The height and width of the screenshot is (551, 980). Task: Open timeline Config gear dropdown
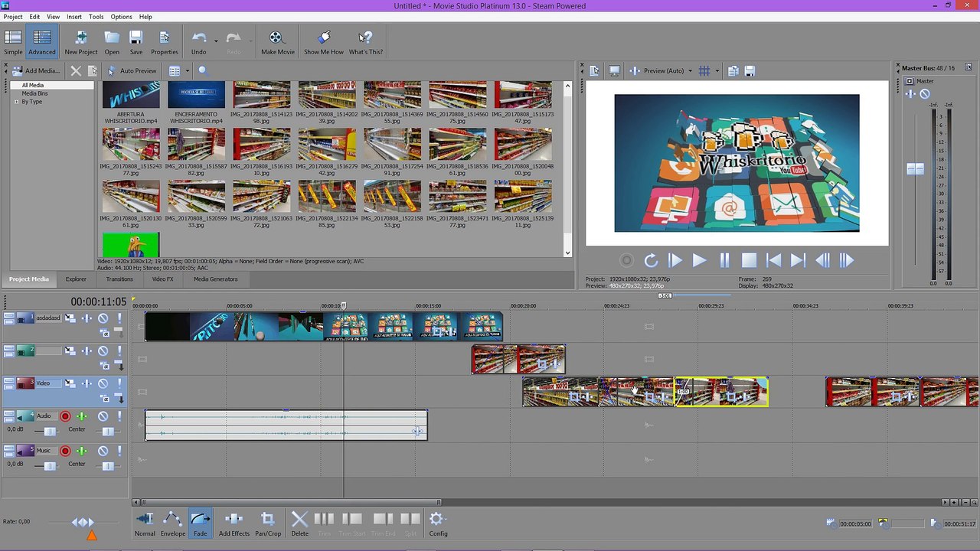point(438,524)
